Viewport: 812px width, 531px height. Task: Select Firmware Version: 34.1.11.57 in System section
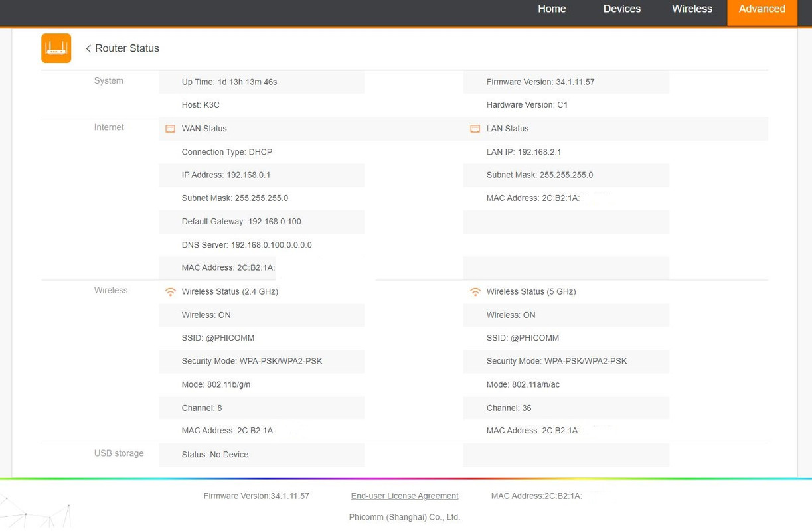coord(540,82)
